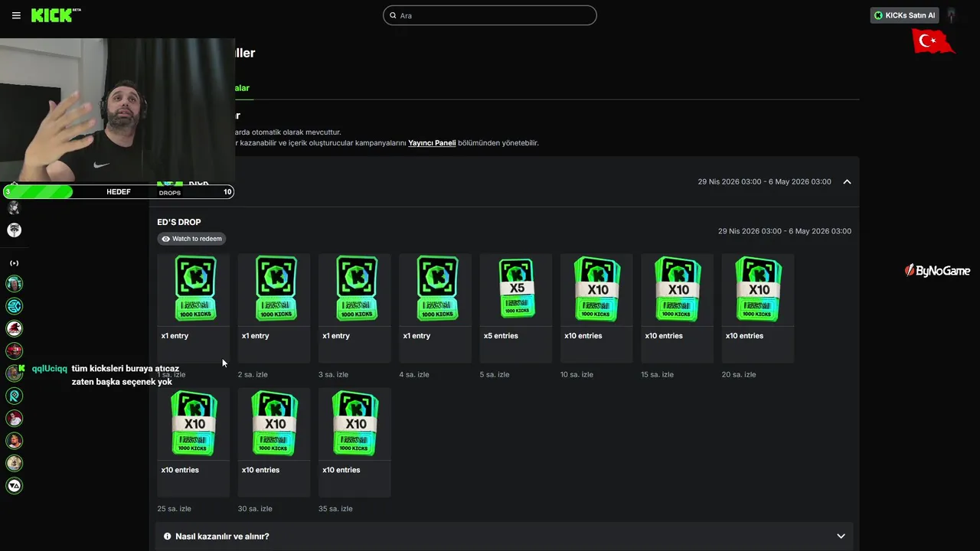Select the X5 reward card image
Screen dimensions: 980x551
coord(516,289)
